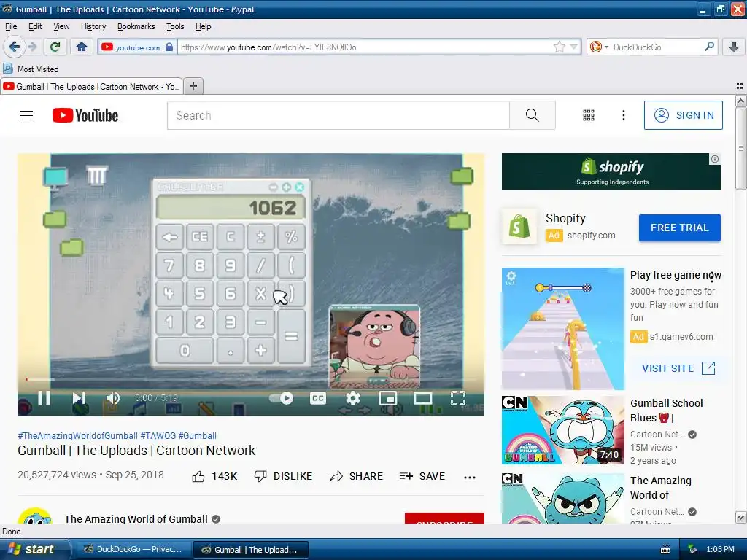Skip to the next video
The height and width of the screenshot is (560, 747).
pyautogui.click(x=79, y=398)
